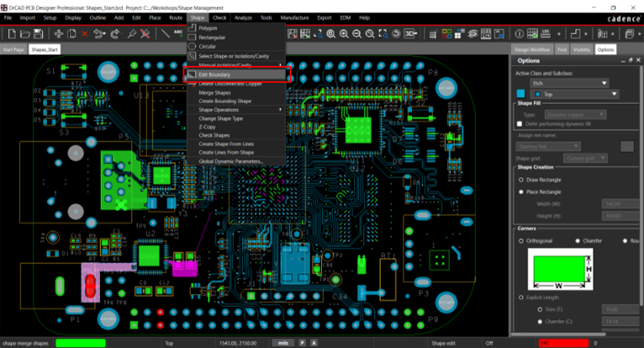Viewport: 644px width, 348px height.
Task: Click the Copy icon in toolbar
Action: [72, 34]
